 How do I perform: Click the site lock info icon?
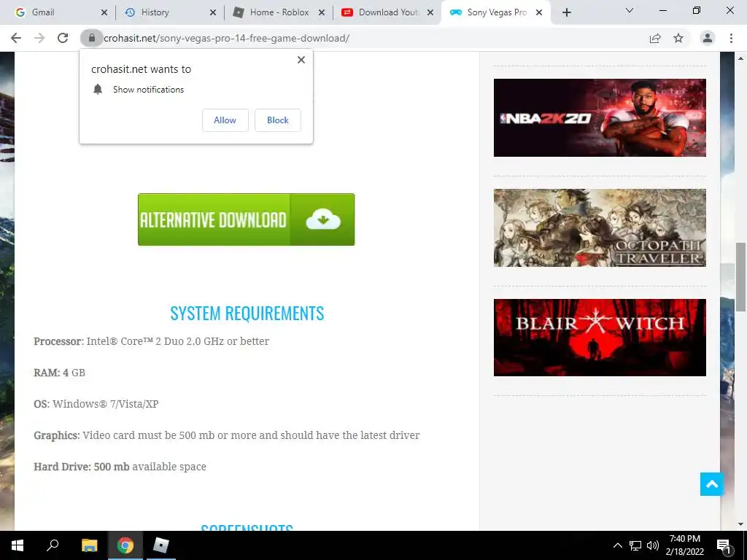(x=91, y=38)
